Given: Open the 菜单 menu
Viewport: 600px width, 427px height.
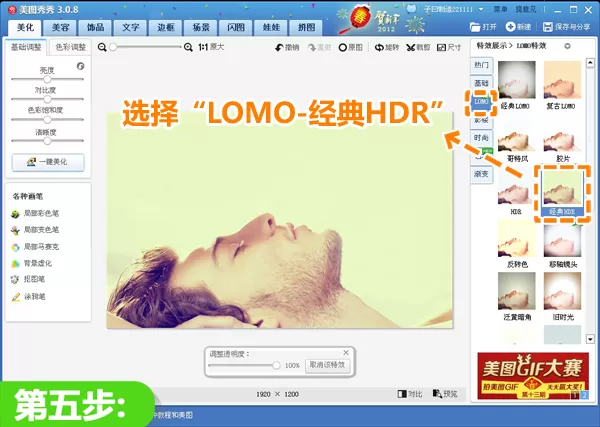Looking at the screenshot, I should [x=500, y=9].
